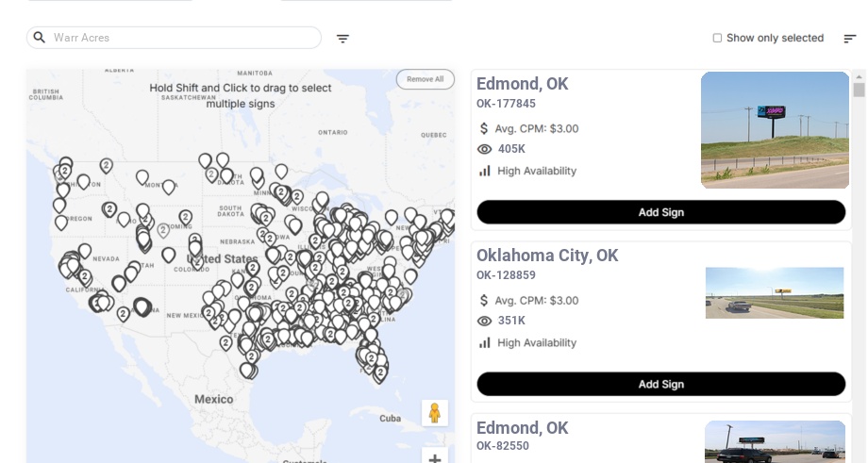Open the sort list icon
This screenshot has width=868, height=463.
coord(849,39)
